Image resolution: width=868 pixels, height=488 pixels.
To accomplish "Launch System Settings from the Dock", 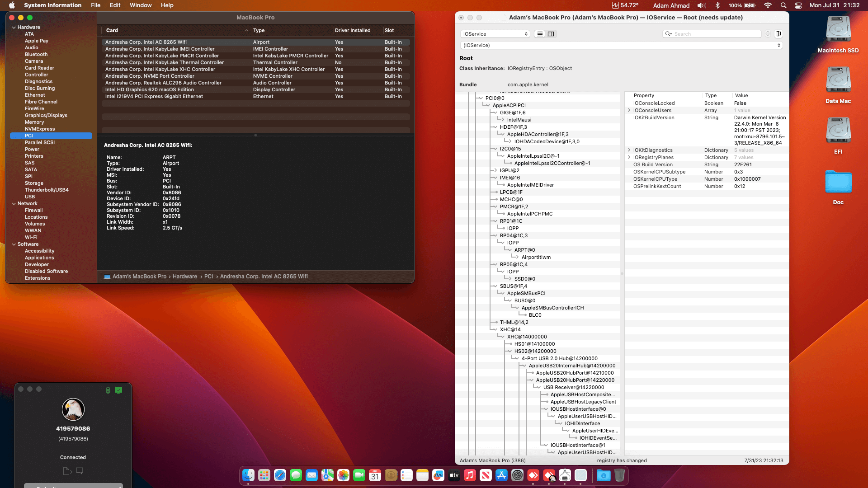I will [517, 475].
